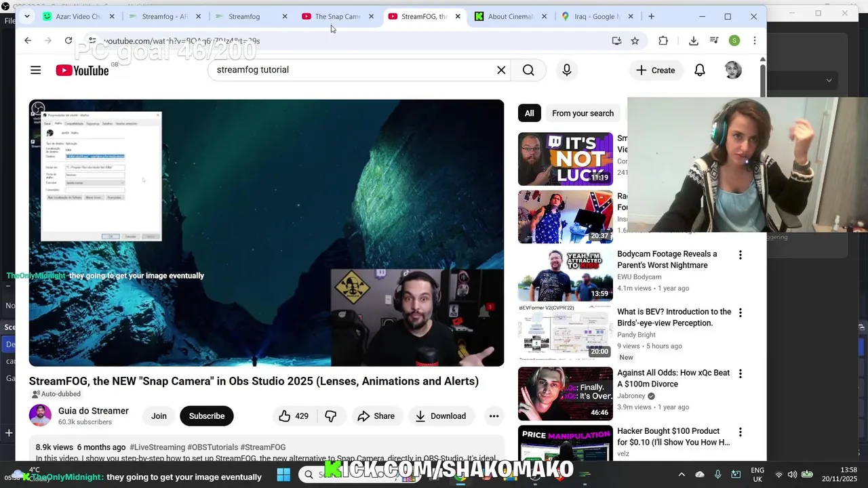Open the Guia do Streamer avatar
The height and width of the screenshot is (488, 868).
[40, 415]
